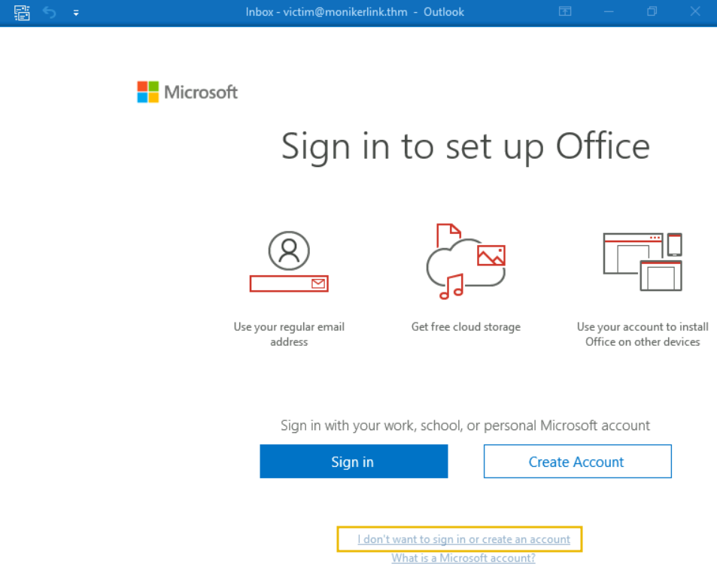Click 'Use your account to install Office' text

tap(643, 334)
